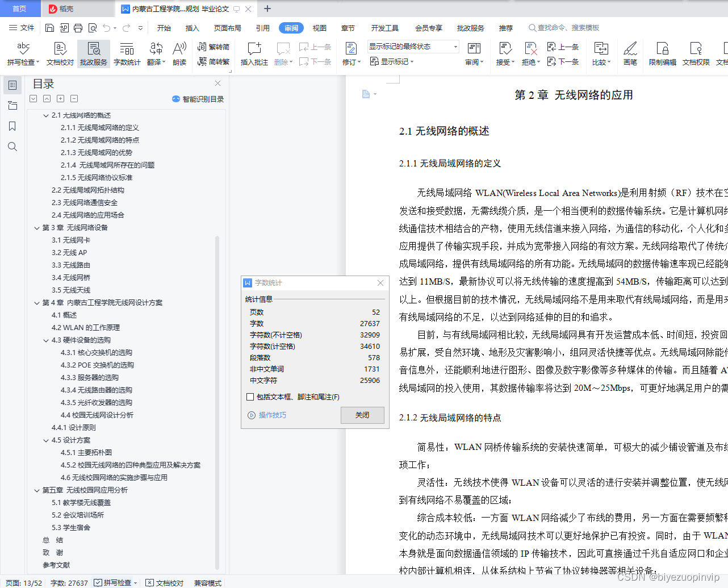
Task: Click 智能识别目录 button
Action: pos(198,99)
